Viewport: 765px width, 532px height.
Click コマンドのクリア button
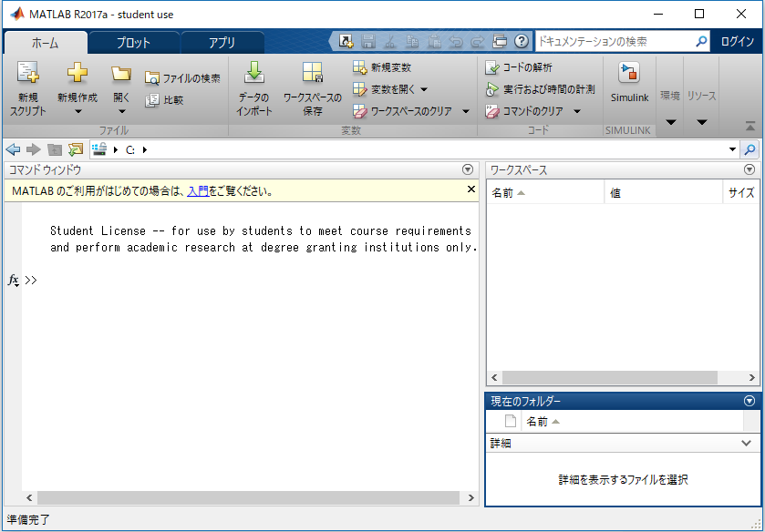tap(524, 111)
